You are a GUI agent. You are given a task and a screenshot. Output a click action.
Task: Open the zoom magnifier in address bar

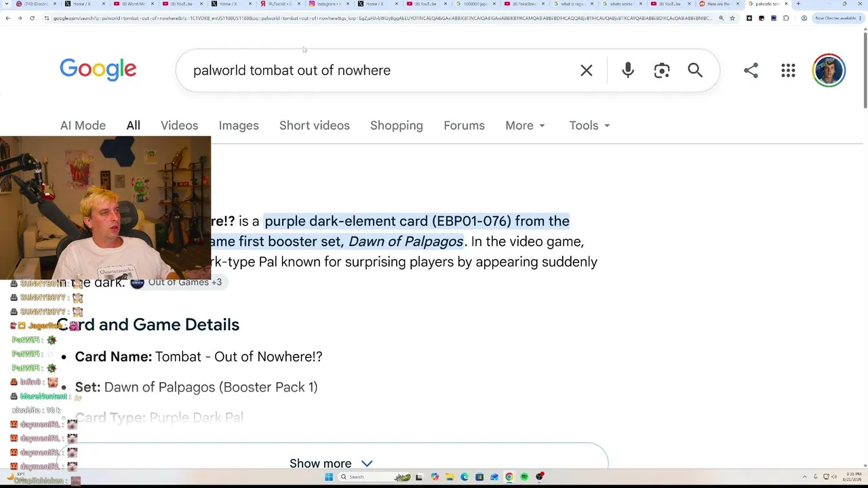[x=721, y=18]
